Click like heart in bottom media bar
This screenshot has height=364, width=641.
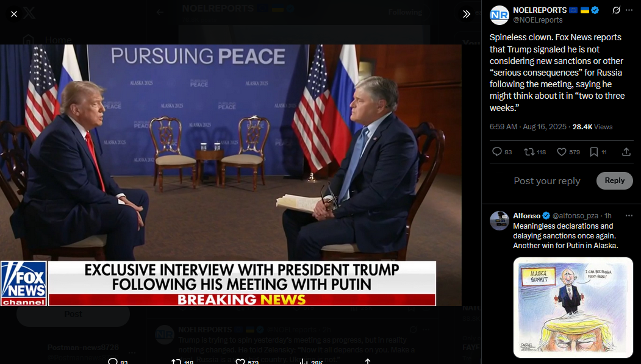pos(240,362)
